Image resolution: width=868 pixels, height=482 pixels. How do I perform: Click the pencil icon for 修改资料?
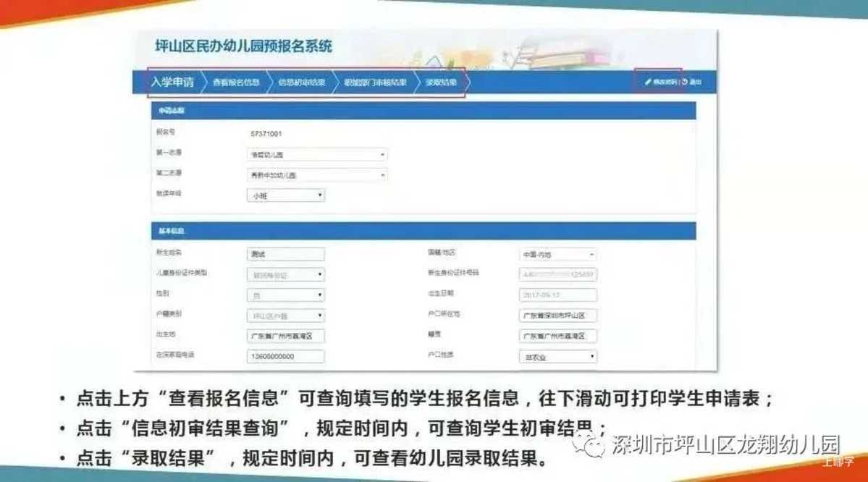648,82
